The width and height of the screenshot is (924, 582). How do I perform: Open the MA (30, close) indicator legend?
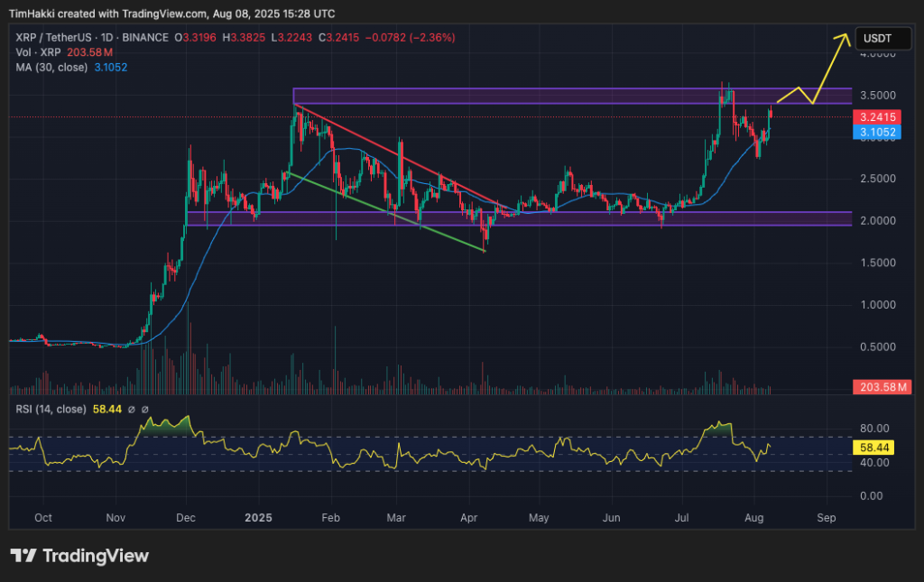53,68
